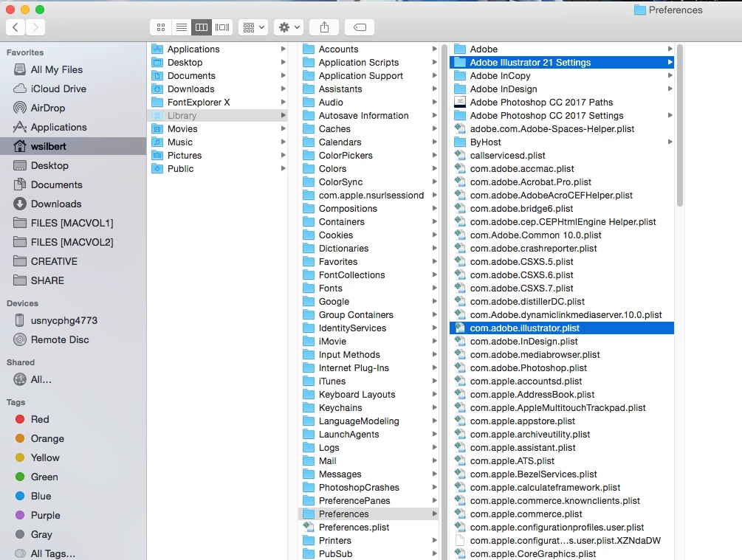Viewport: 742px width, 560px height.
Task: Click the Preferences window title icon
Action: coord(640,10)
